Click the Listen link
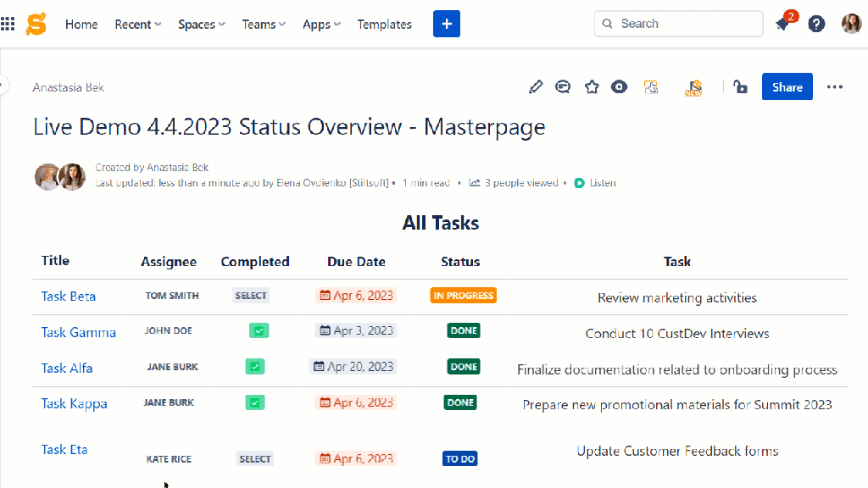This screenshot has width=868, height=488. tap(603, 183)
